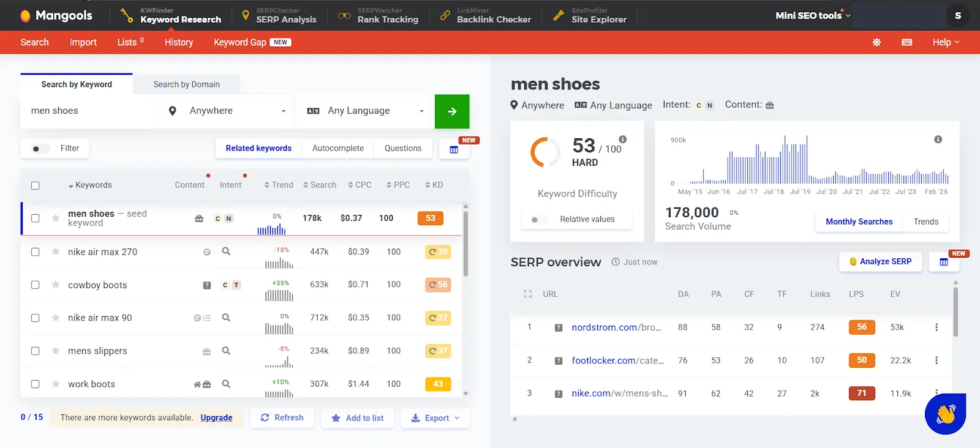The height and width of the screenshot is (448, 980).
Task: Open more options for footlocker.com result
Action: point(936,360)
